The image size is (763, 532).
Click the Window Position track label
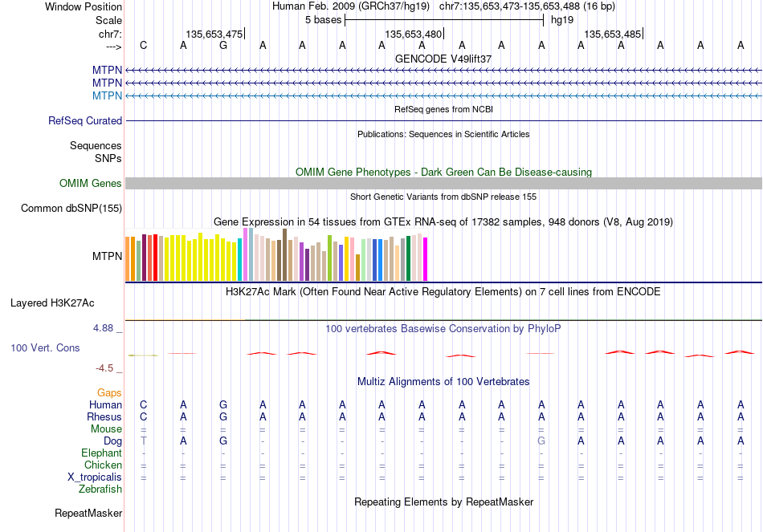[x=84, y=6]
